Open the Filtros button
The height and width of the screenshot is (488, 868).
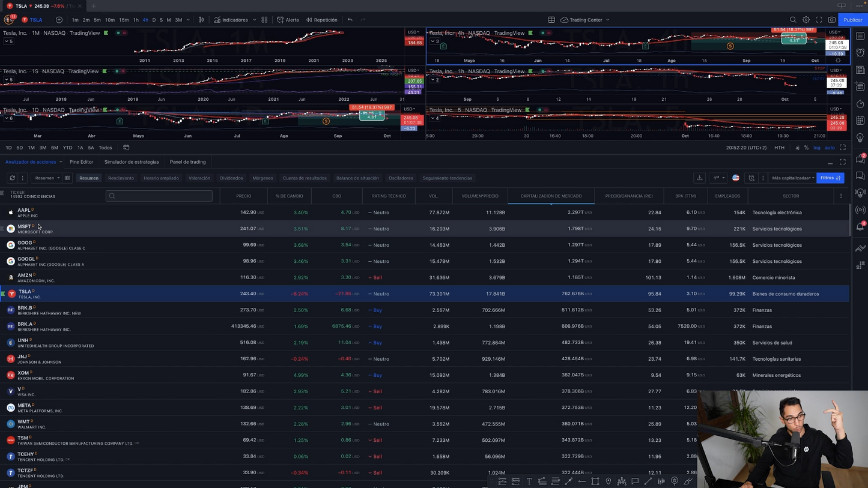[x=831, y=178]
